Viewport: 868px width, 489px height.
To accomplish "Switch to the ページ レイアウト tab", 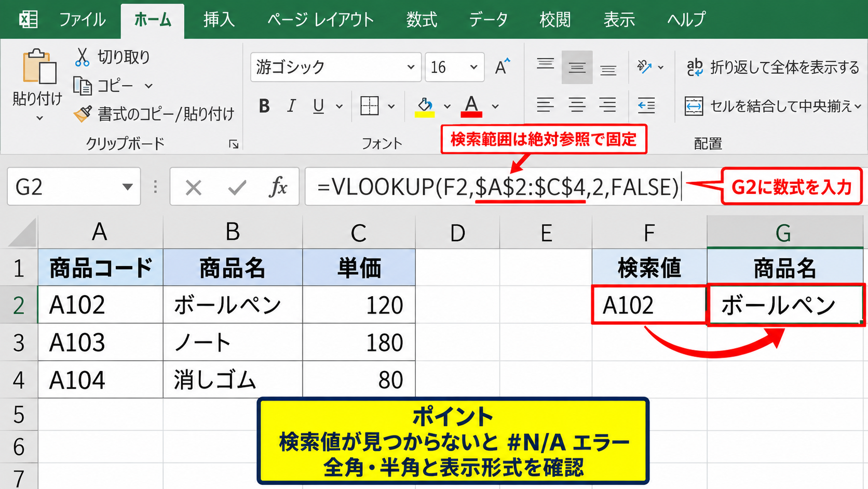I will coord(320,20).
